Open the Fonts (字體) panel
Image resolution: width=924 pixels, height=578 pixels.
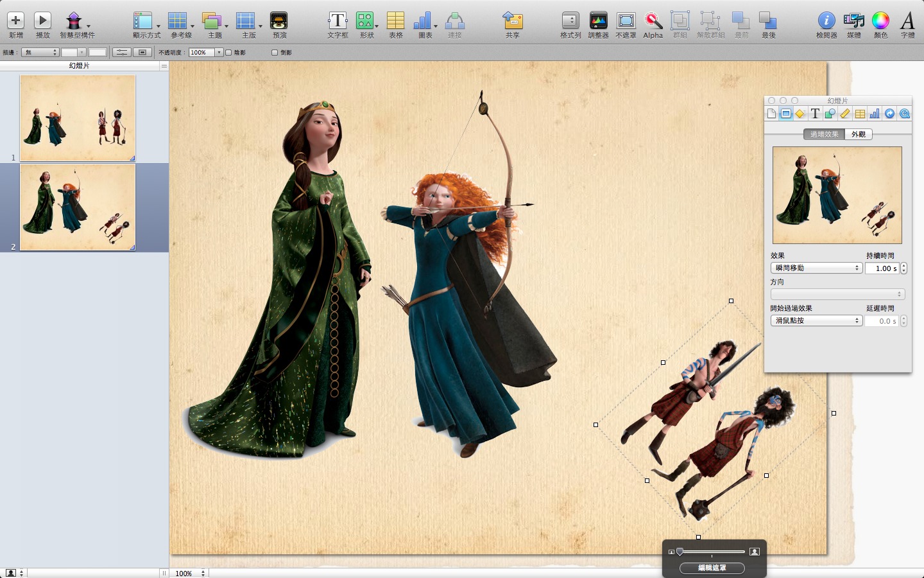[x=908, y=21]
